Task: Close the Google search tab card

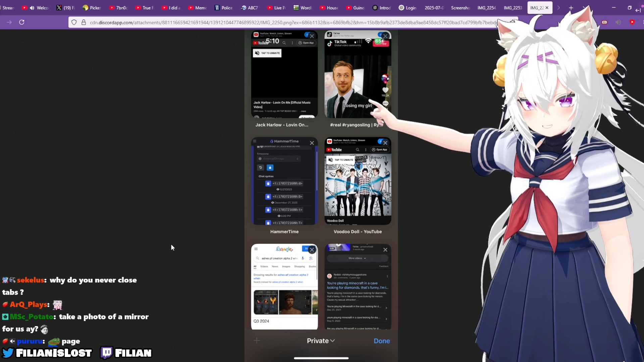Action: [x=312, y=250]
